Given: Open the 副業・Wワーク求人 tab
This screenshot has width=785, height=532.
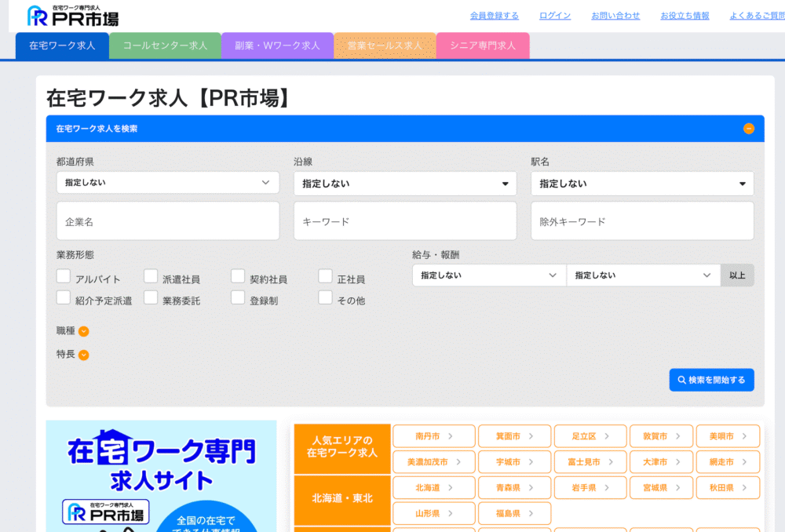Looking at the screenshot, I should 277,46.
